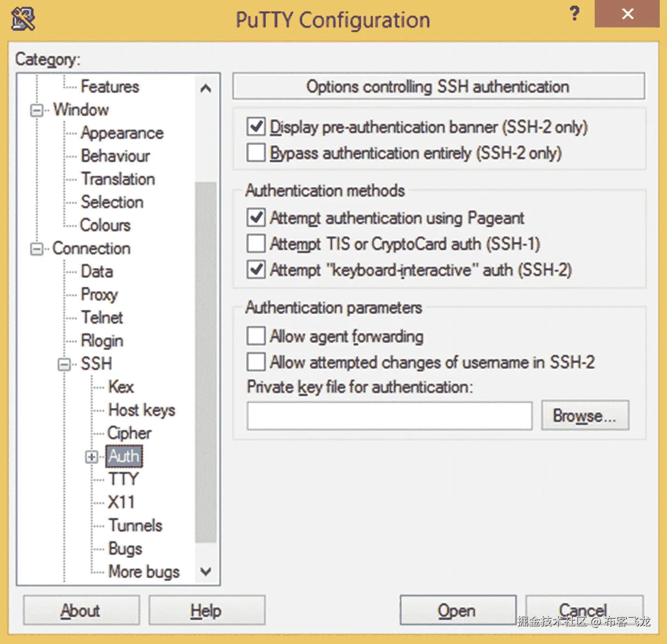This screenshot has height=644, width=667.
Task: Enable Bypass authentication entirely option
Action: [256, 152]
